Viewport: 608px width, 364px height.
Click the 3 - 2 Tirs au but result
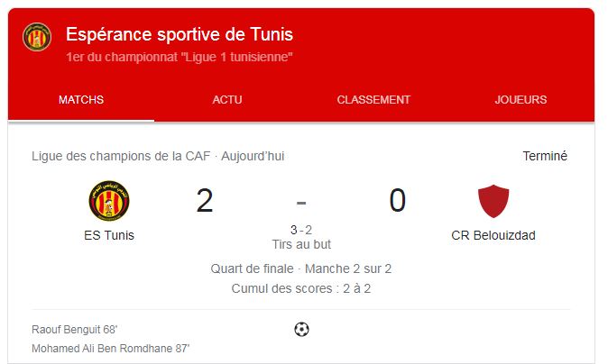pos(300,237)
